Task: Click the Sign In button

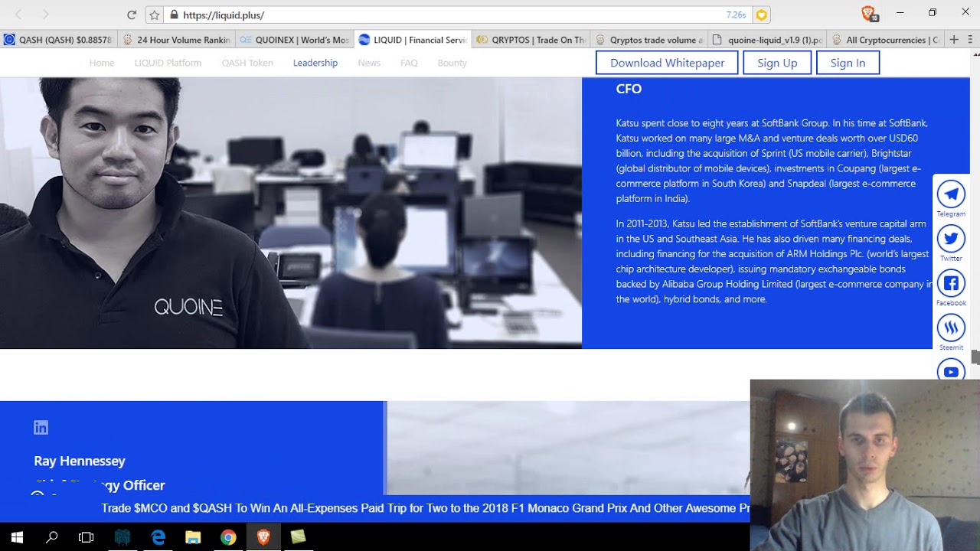Action: pos(848,63)
